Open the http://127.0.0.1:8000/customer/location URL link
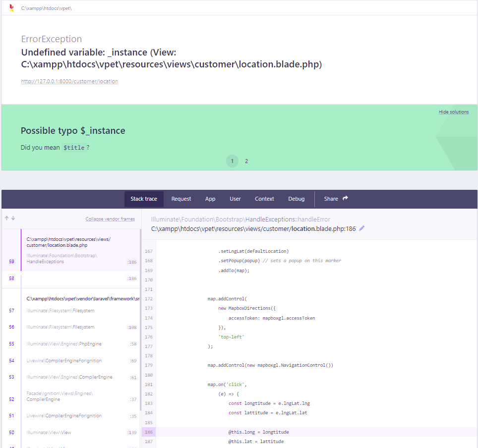 [69, 81]
